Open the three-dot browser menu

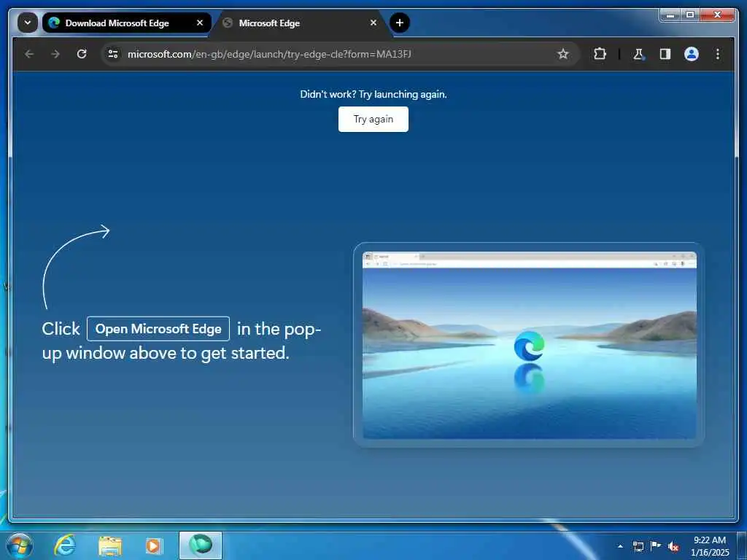[718, 54]
